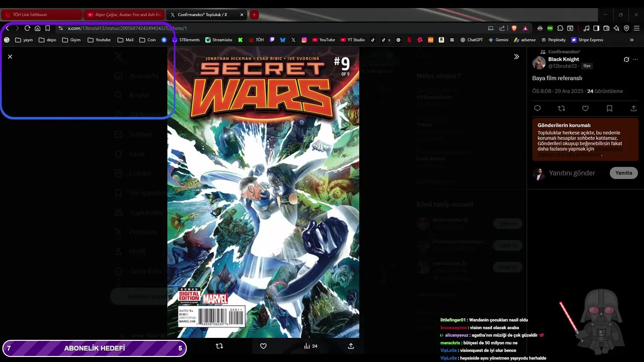Open the Twitch bookmark icon
644x362 pixels.
coord(272,40)
